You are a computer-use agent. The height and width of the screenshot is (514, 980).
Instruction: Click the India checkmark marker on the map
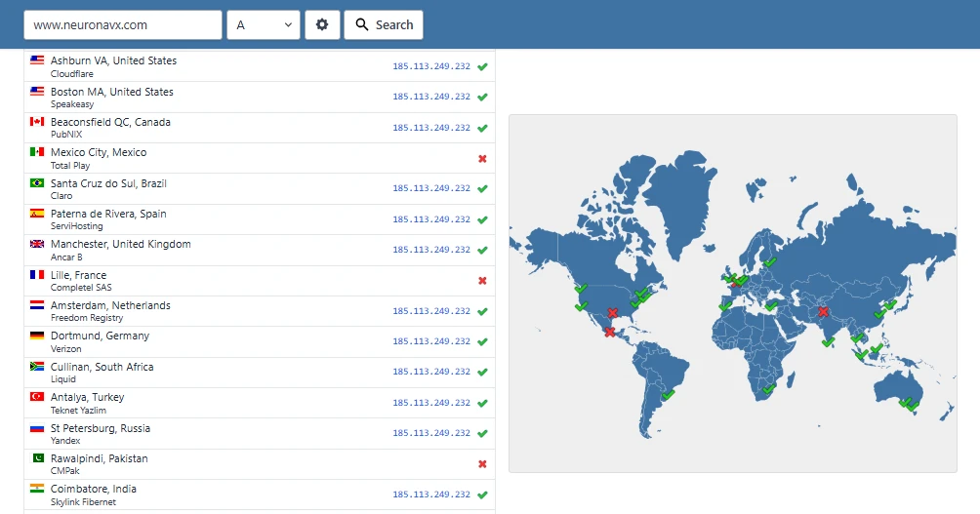click(828, 342)
